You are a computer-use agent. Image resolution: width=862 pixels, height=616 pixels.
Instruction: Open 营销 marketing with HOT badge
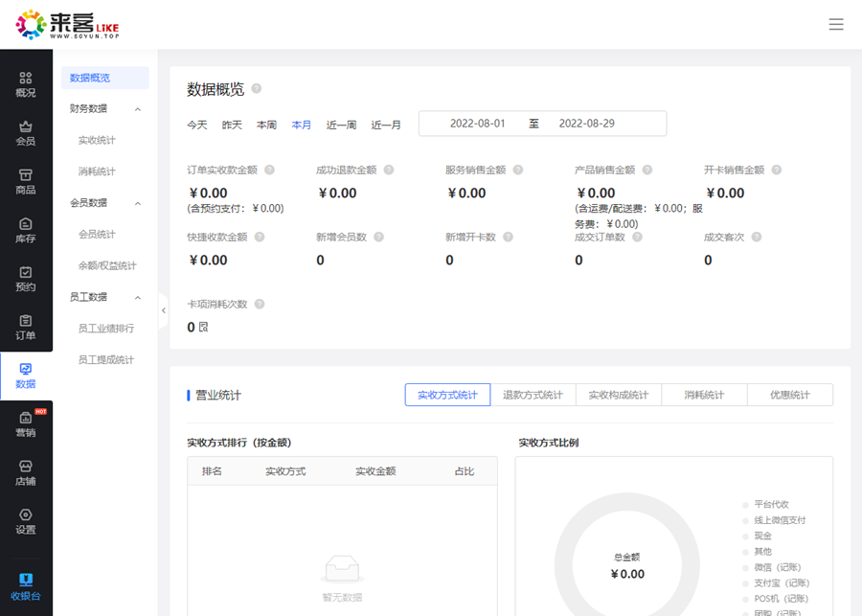(x=26, y=424)
